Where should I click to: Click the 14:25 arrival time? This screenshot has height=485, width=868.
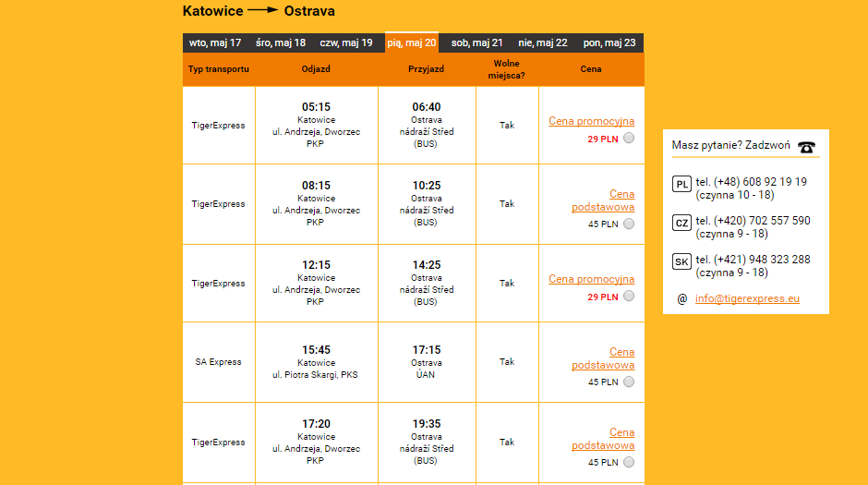(x=427, y=265)
